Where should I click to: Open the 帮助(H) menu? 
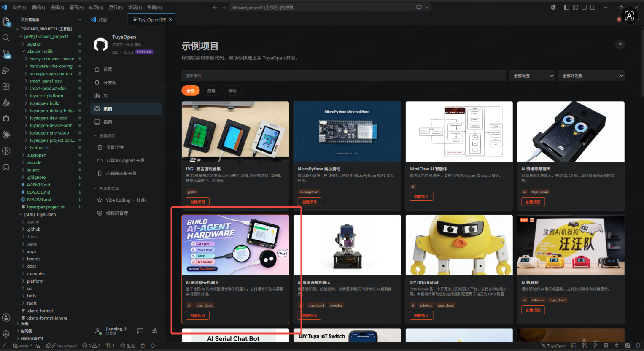click(x=154, y=7)
